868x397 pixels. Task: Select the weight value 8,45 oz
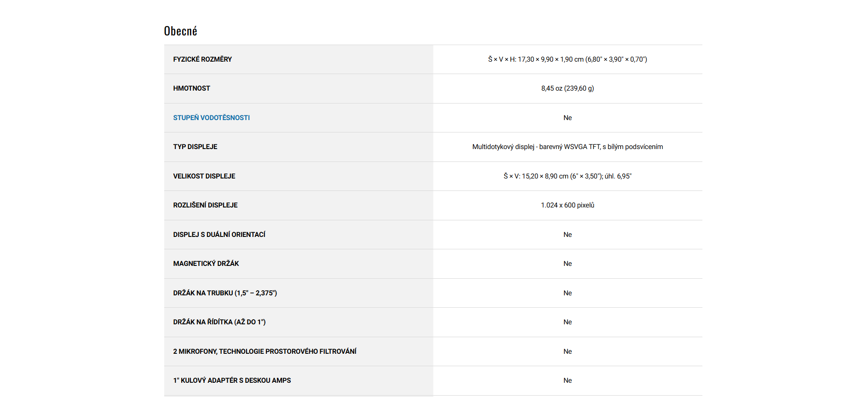pos(567,88)
